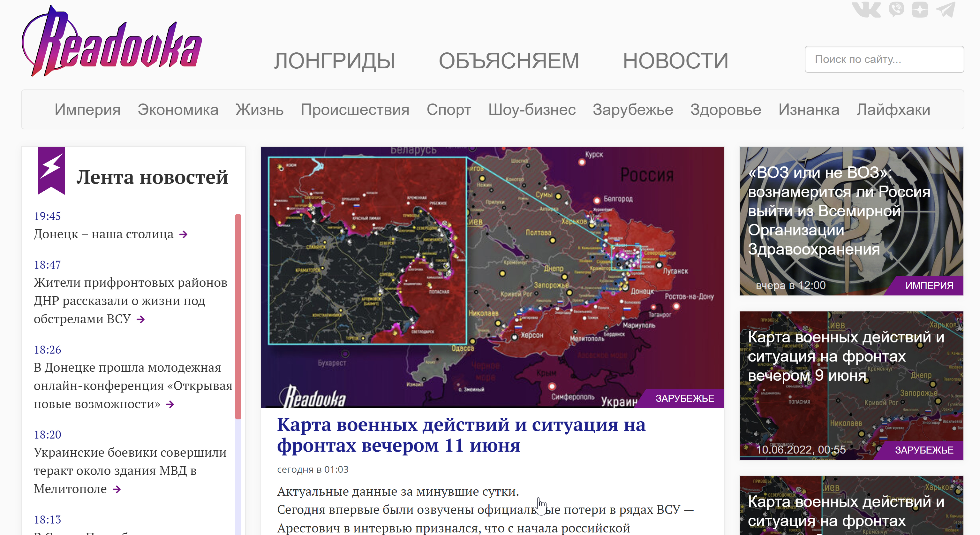This screenshot has height=535, width=980.
Task: Select the Шоу-бизнес category
Action: [x=532, y=110]
